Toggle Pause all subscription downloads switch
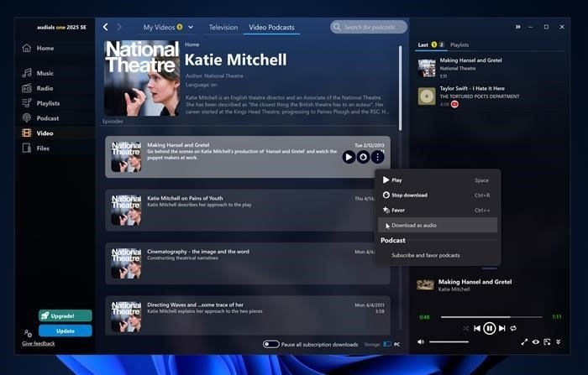The width and height of the screenshot is (588, 375). [270, 344]
